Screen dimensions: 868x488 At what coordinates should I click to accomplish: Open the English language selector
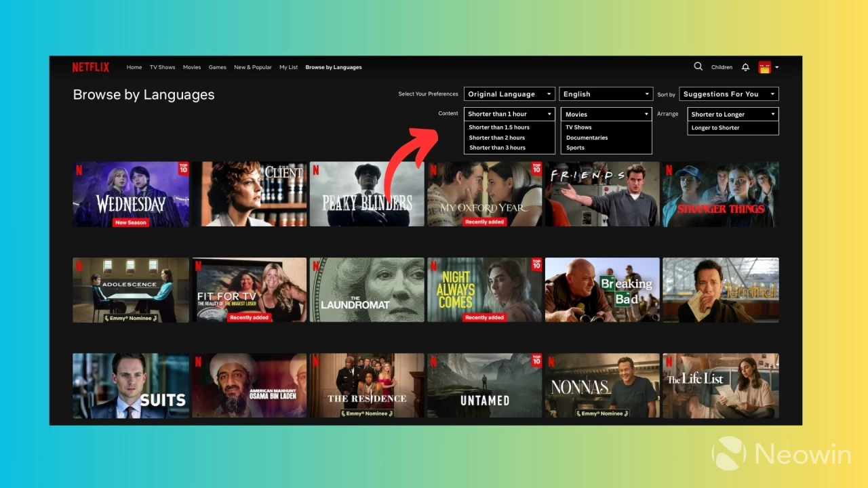pos(606,94)
